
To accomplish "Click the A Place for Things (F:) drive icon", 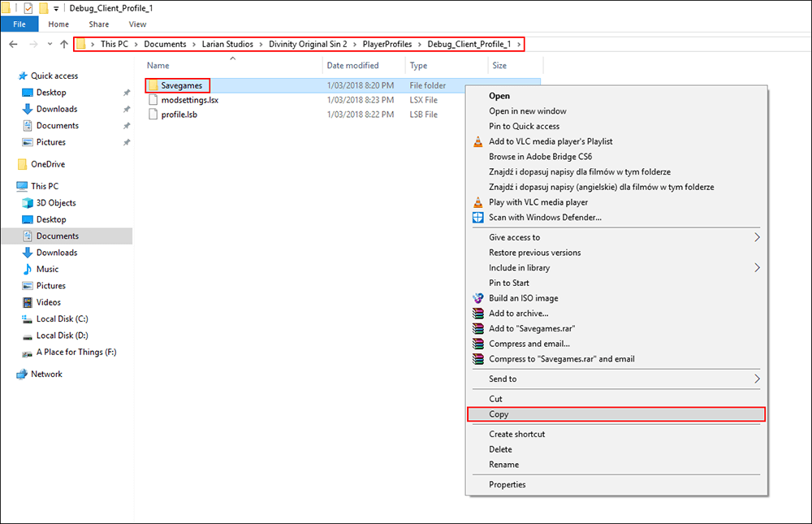I will pos(28,353).
